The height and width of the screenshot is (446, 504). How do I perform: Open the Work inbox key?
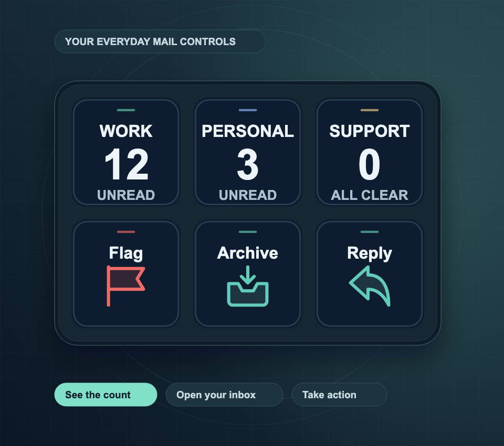click(x=126, y=152)
